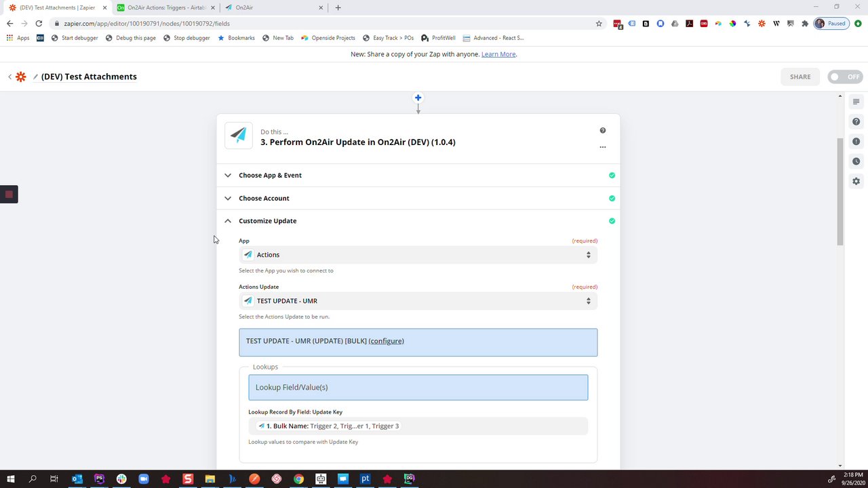Reload the page
The image size is (868, 488).
coord(39,23)
